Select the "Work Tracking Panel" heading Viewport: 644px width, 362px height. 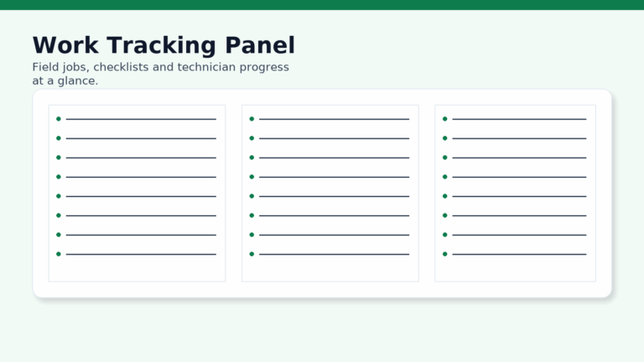(x=164, y=45)
